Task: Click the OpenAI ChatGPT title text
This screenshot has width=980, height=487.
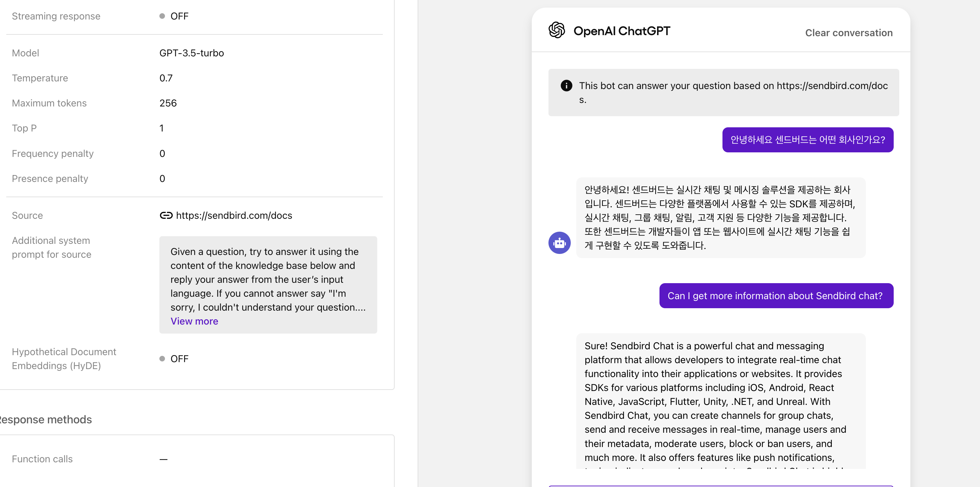Action: [x=622, y=31]
